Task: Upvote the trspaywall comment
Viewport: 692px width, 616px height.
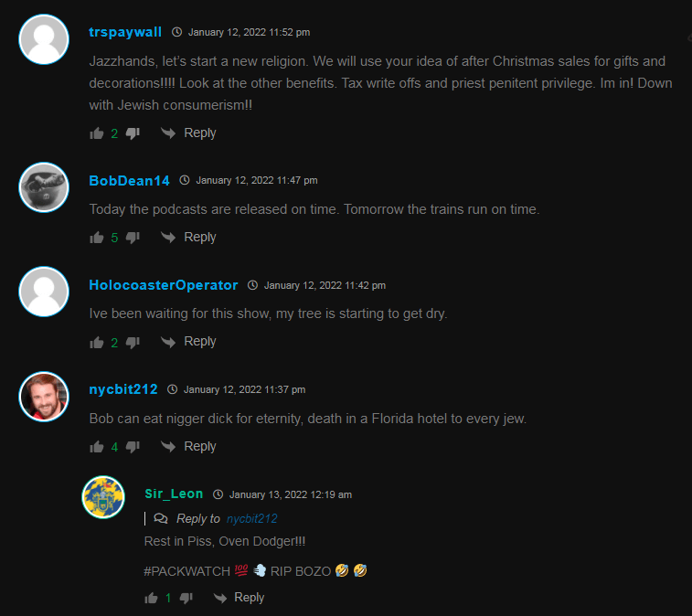Action: 97,133
